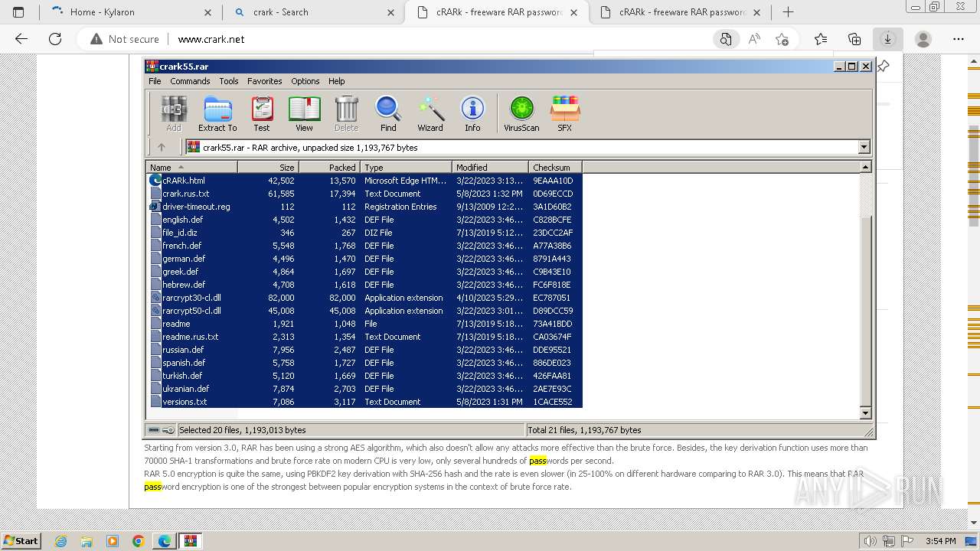Sort files by Size column
This screenshot has width=980, height=551.
[x=268, y=167]
